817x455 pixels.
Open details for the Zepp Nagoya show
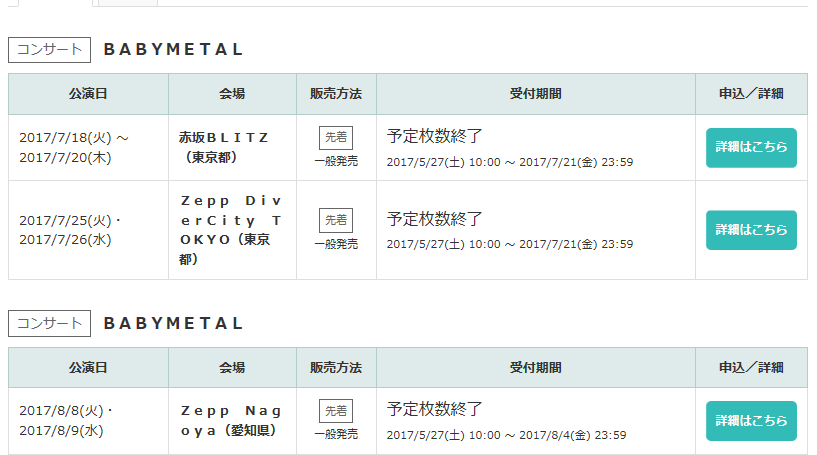tap(751, 421)
